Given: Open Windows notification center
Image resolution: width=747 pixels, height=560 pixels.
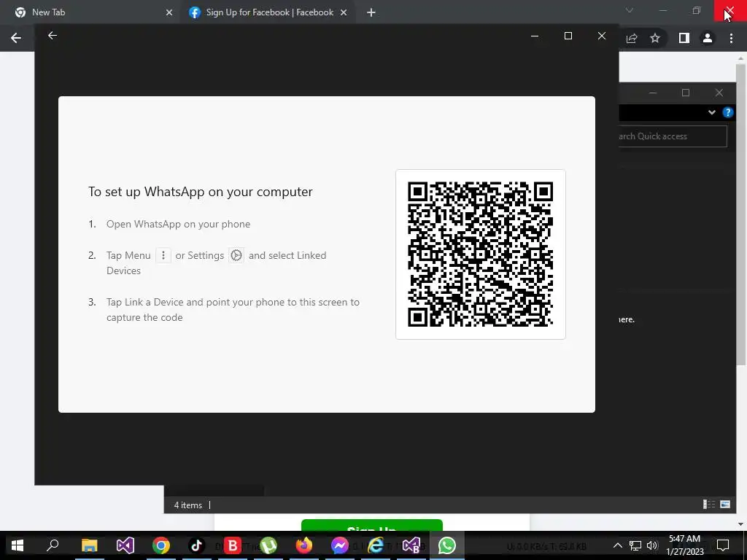Looking at the screenshot, I should (x=723, y=545).
